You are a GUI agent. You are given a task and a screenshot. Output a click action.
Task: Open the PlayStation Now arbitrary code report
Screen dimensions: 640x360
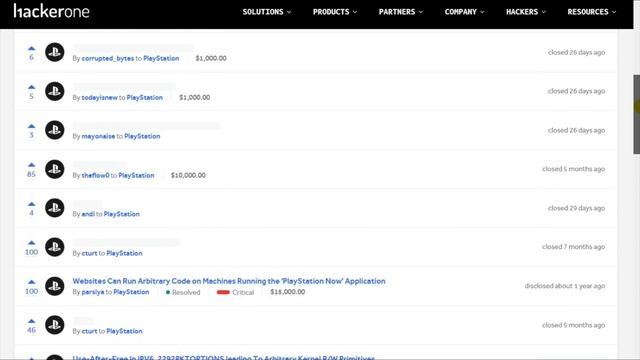(229, 281)
